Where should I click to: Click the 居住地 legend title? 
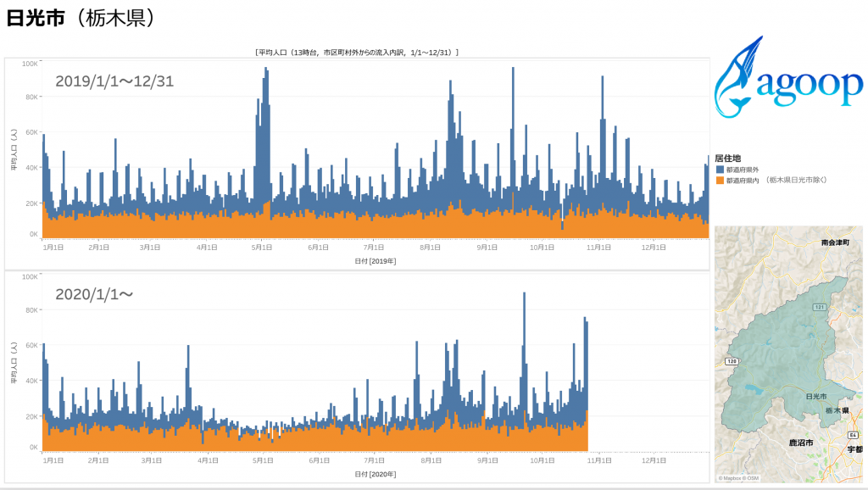[727, 158]
